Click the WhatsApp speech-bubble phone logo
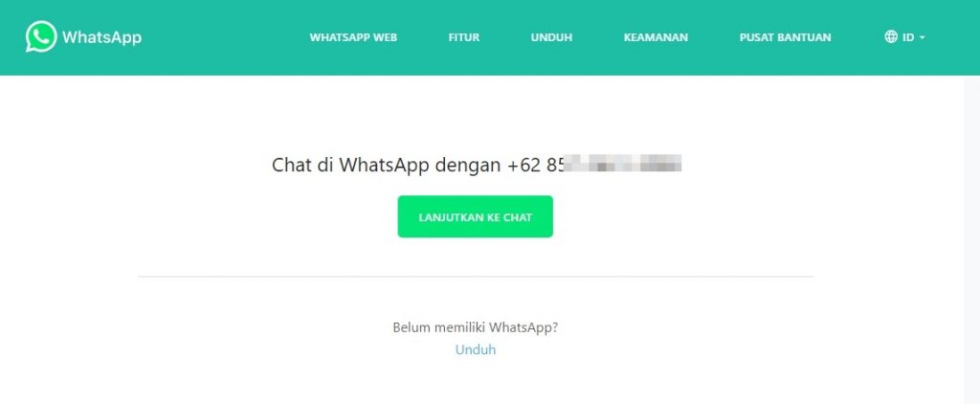This screenshot has height=404, width=980. coord(40,37)
